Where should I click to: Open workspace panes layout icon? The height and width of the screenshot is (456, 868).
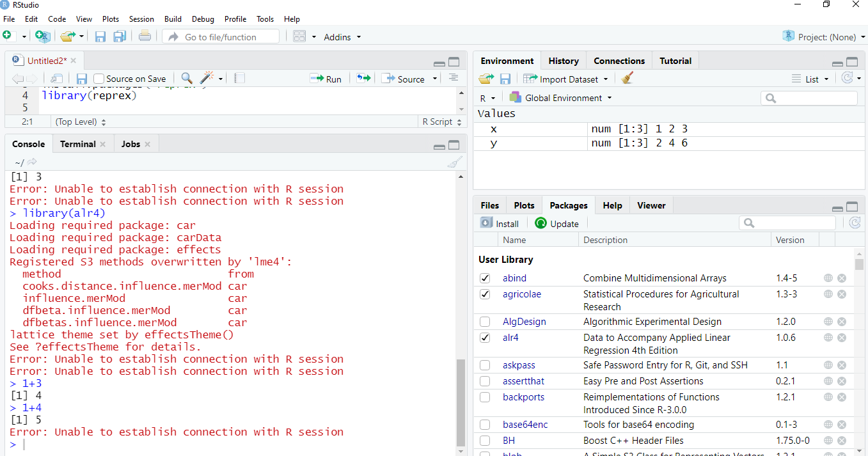pyautogui.click(x=299, y=36)
